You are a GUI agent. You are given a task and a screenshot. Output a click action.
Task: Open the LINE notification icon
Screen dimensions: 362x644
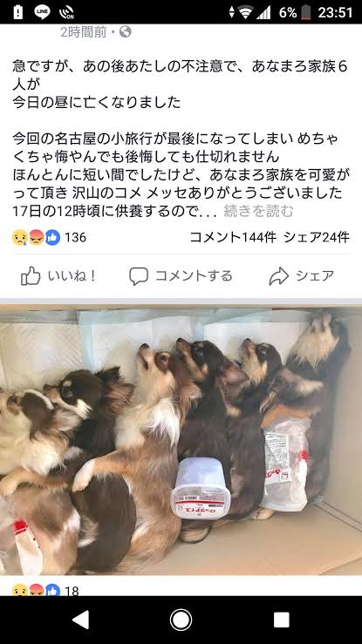tap(42, 12)
